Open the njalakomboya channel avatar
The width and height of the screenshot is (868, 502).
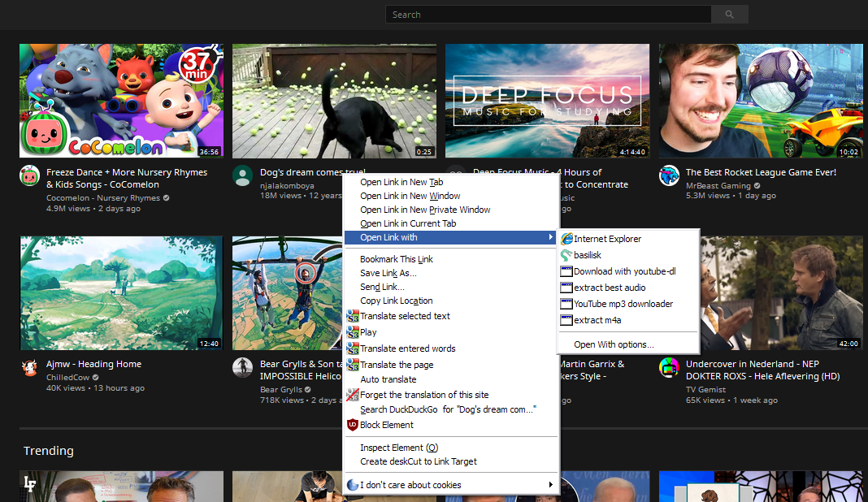click(x=242, y=176)
